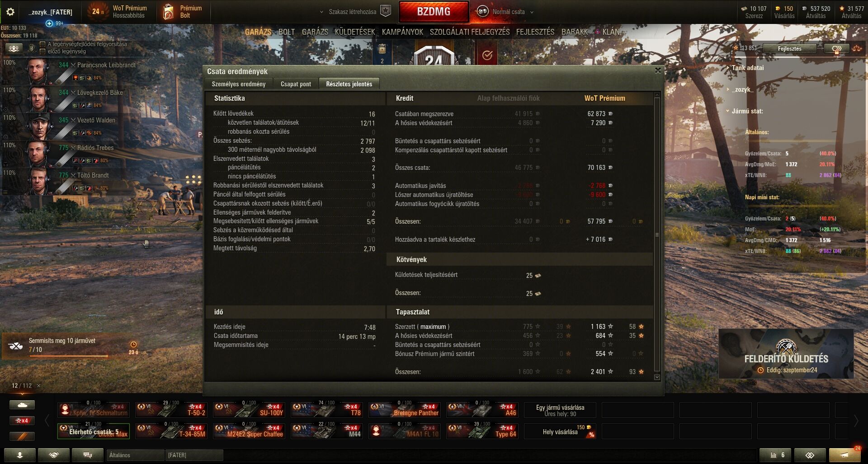Tick the 'előző legénység' checkbox
Screen dimensions: 868x464
click(x=42, y=52)
